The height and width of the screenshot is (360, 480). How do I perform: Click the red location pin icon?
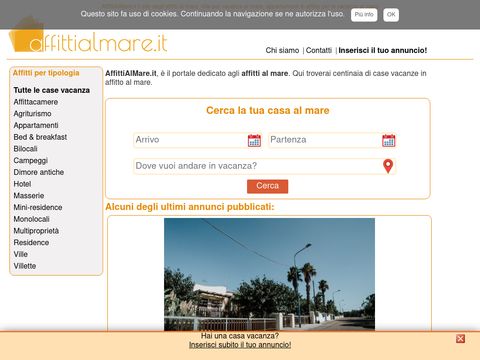pyautogui.click(x=388, y=166)
